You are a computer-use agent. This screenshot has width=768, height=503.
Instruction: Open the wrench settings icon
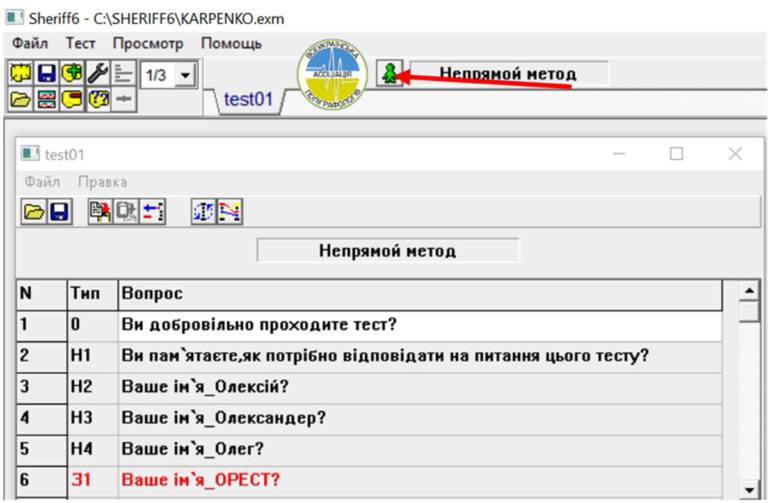[97, 74]
